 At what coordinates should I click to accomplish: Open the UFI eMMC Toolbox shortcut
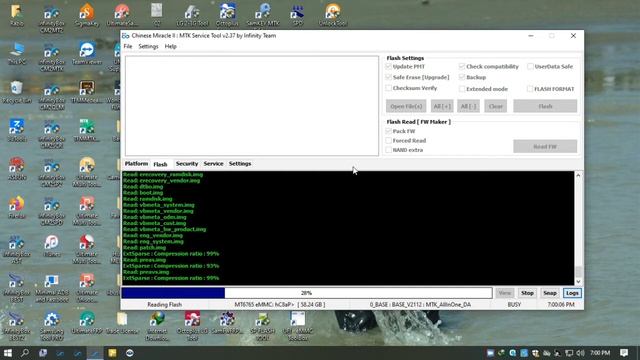pyautogui.click(x=298, y=326)
